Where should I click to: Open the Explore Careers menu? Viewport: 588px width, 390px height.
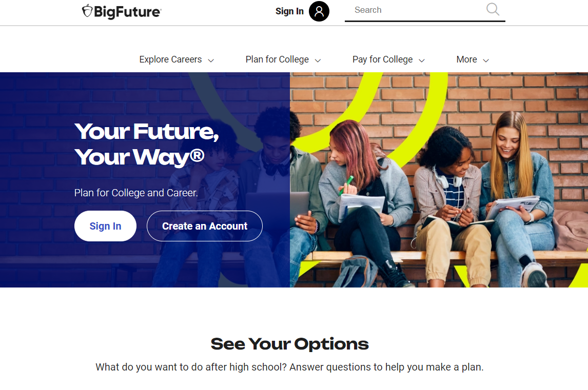tap(171, 59)
